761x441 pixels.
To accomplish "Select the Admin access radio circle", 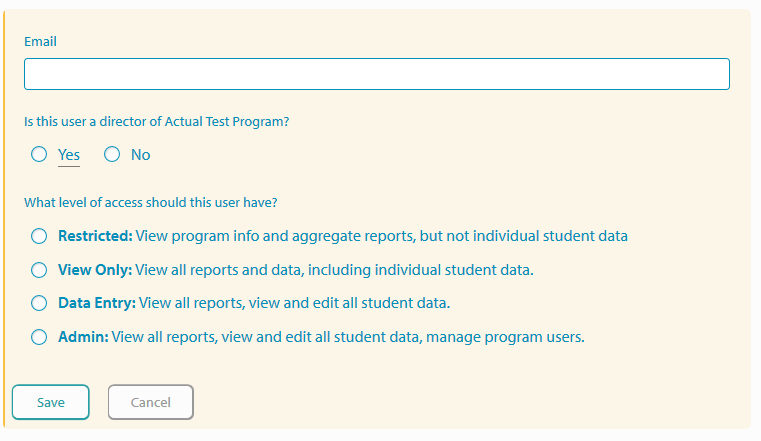I will 39,337.
